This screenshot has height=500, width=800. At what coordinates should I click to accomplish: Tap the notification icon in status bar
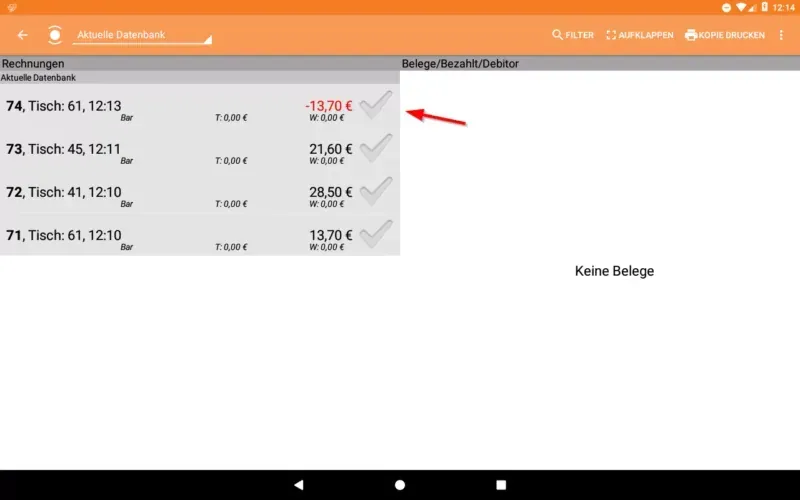pos(12,7)
